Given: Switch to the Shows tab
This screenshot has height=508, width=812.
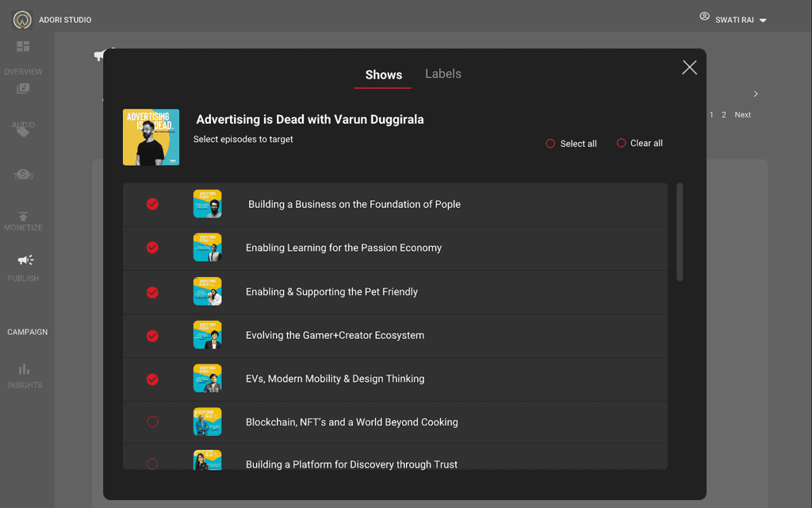Looking at the screenshot, I should point(383,75).
